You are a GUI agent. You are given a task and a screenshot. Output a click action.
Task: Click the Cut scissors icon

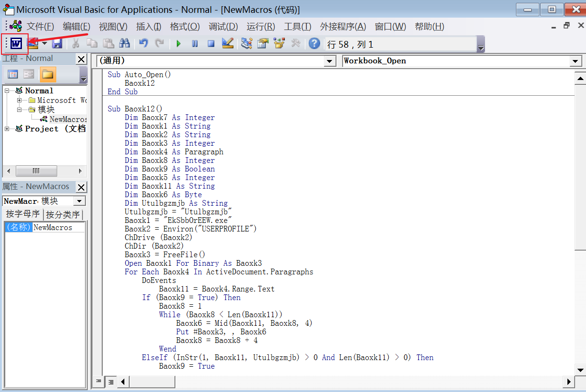click(75, 44)
